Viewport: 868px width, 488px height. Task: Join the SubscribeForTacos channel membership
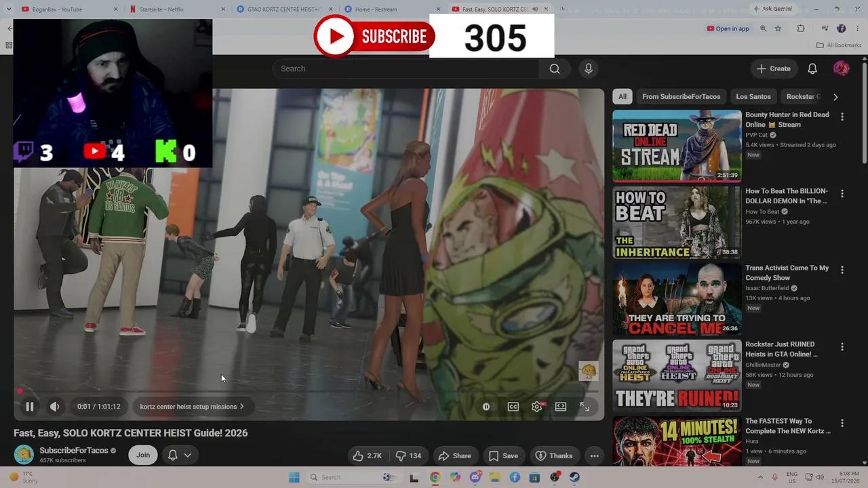(143, 455)
